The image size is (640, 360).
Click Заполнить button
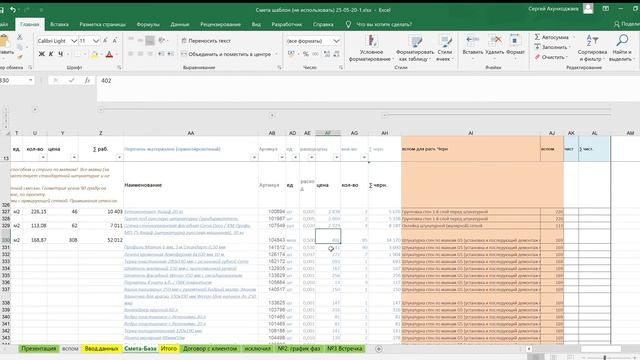pos(551,47)
